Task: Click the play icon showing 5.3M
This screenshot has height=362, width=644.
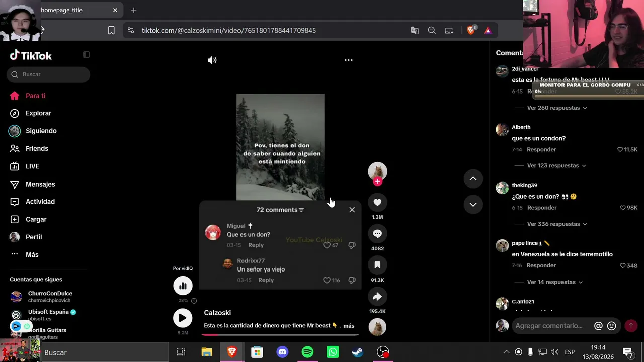Action: (183, 318)
